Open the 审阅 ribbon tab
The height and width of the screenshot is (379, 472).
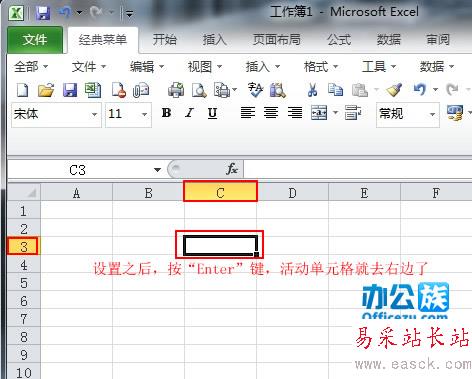pyautogui.click(x=438, y=40)
